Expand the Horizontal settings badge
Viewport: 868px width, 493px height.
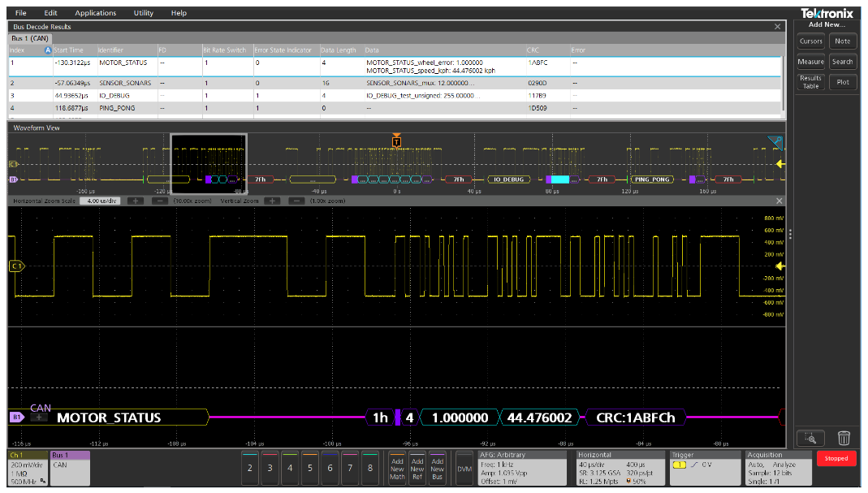tap(620, 467)
